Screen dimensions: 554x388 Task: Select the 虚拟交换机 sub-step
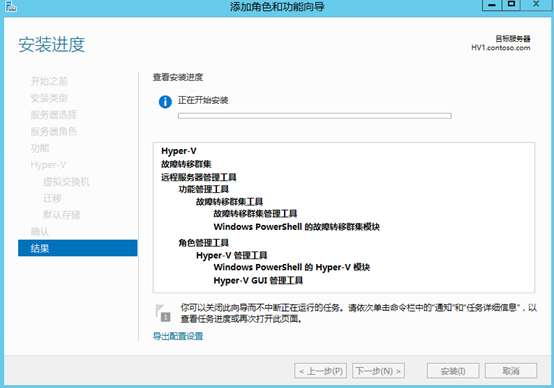(x=66, y=181)
